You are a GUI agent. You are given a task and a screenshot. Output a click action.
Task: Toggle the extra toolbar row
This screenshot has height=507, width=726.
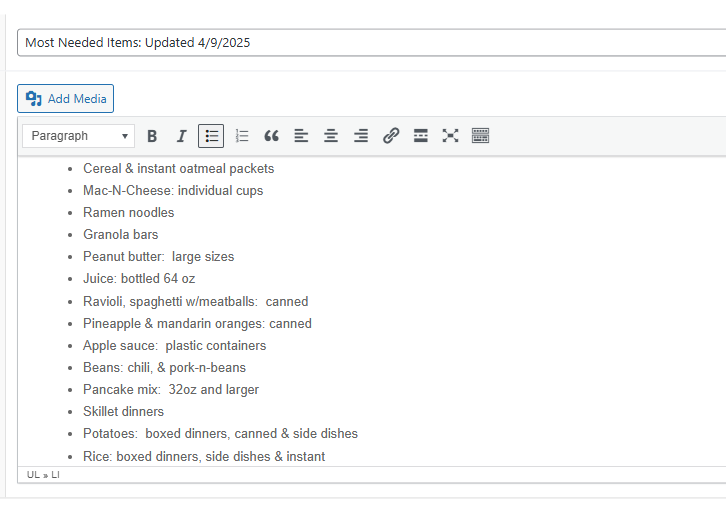480,136
